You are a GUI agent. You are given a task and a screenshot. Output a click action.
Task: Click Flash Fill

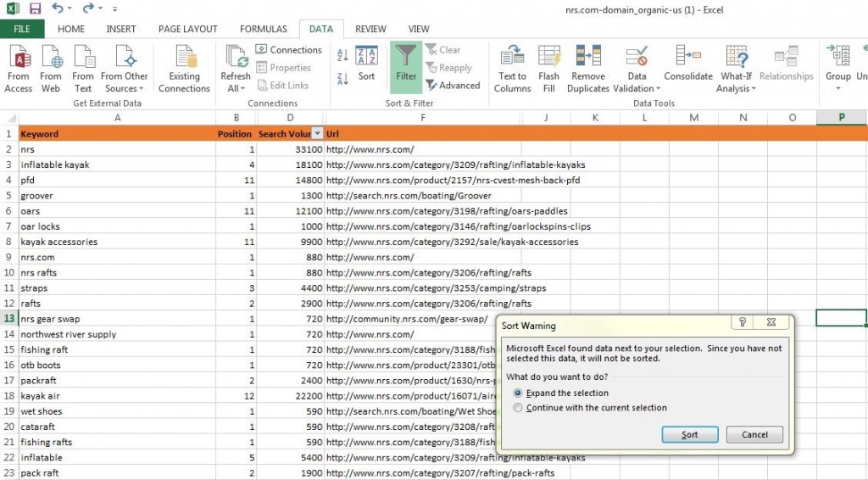(x=548, y=69)
